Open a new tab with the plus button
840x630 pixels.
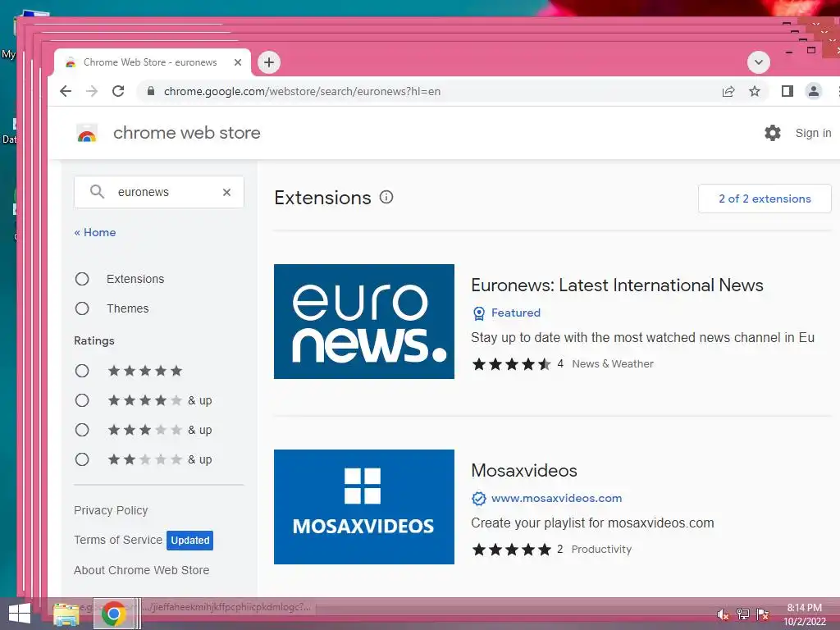[x=269, y=62]
